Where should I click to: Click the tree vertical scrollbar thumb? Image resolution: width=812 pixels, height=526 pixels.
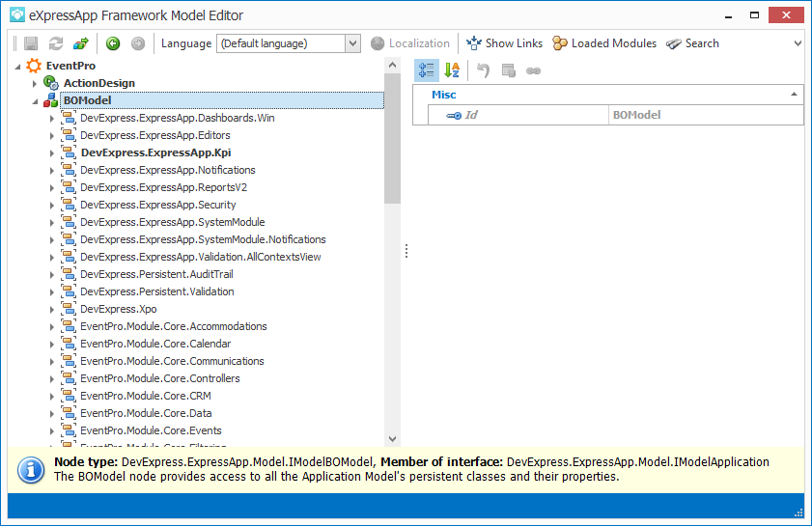[392, 138]
